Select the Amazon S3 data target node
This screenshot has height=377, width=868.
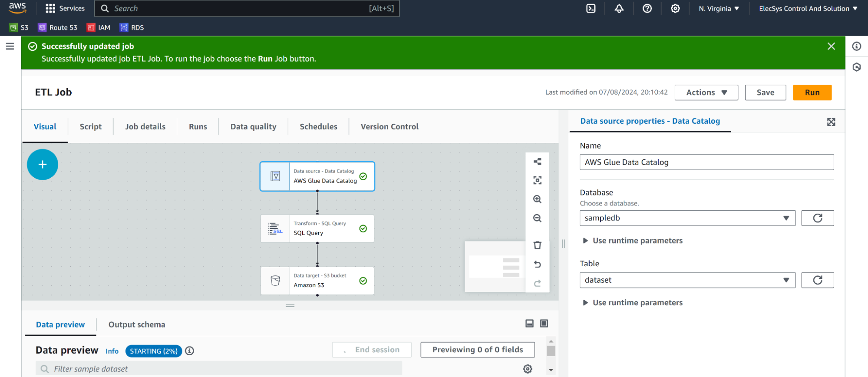pyautogui.click(x=317, y=281)
